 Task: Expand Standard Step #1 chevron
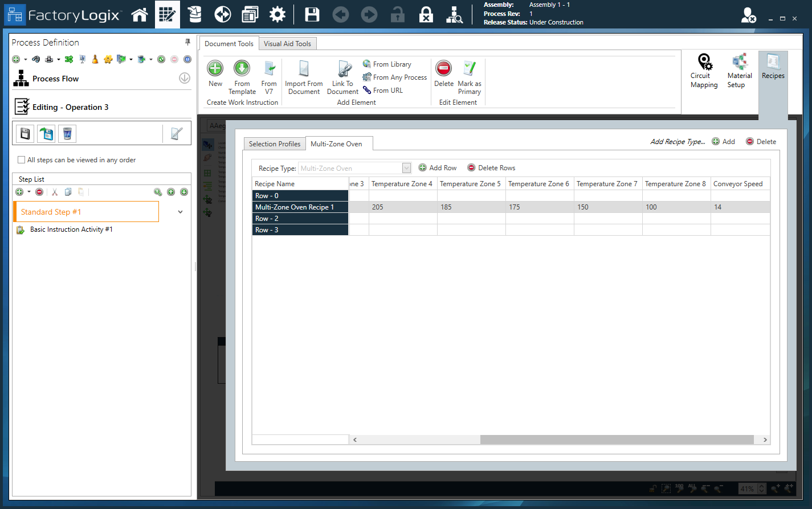point(181,212)
